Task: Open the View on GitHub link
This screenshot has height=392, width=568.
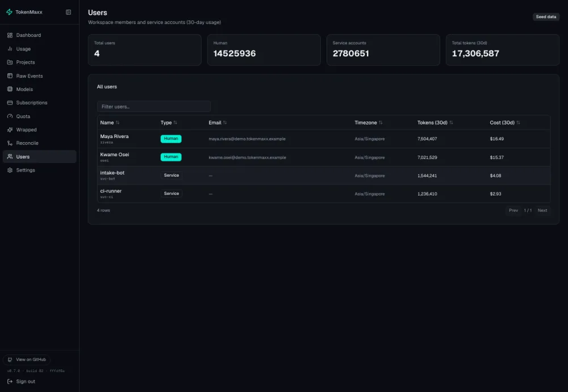Action: pos(27,360)
